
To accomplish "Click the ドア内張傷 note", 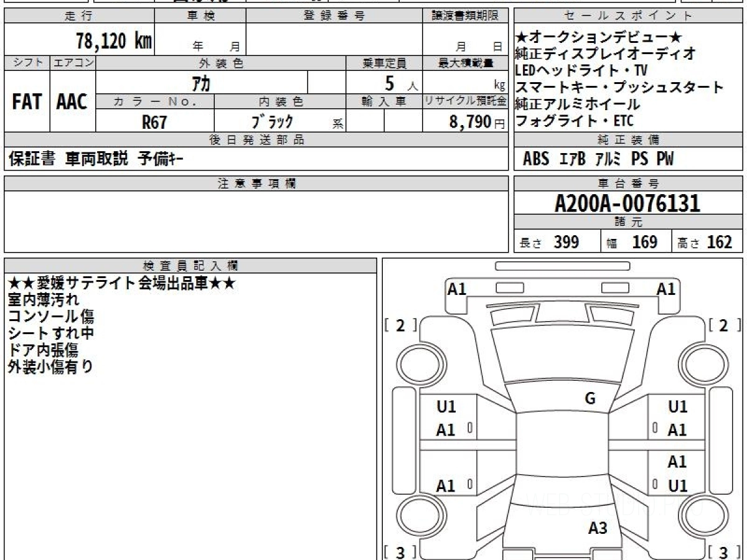I will (x=43, y=350).
